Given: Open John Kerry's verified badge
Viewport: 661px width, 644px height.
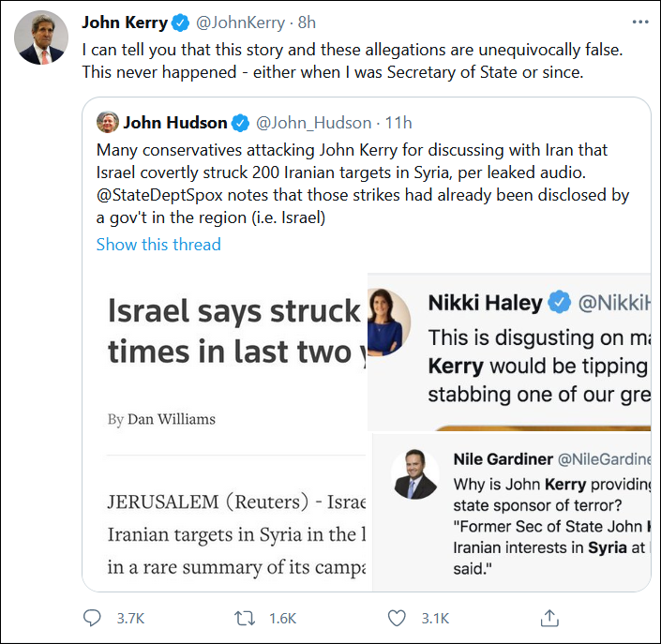Looking at the screenshot, I should (181, 22).
